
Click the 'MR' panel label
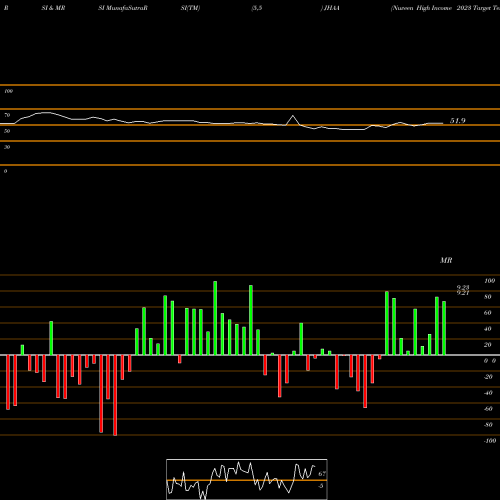(x=446, y=260)
